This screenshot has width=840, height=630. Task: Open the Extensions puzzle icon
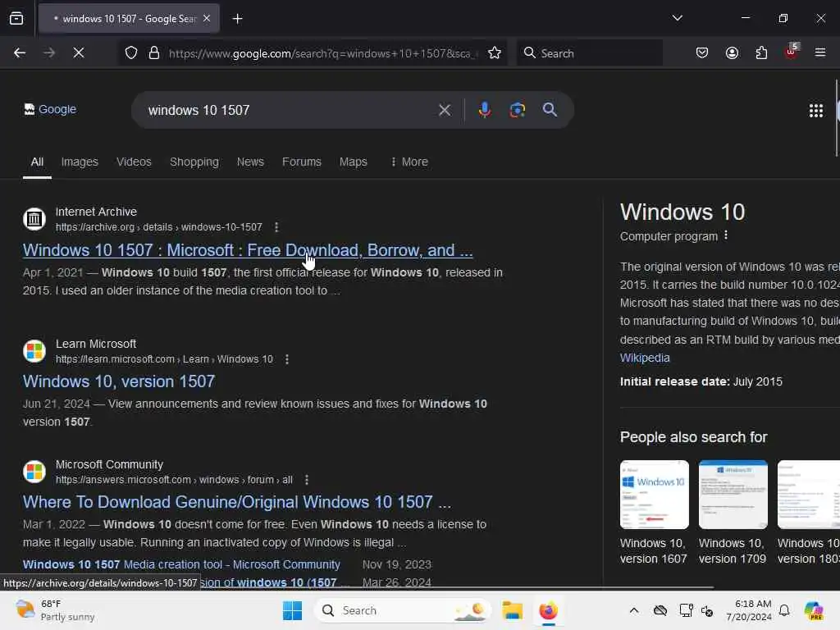pyautogui.click(x=761, y=53)
